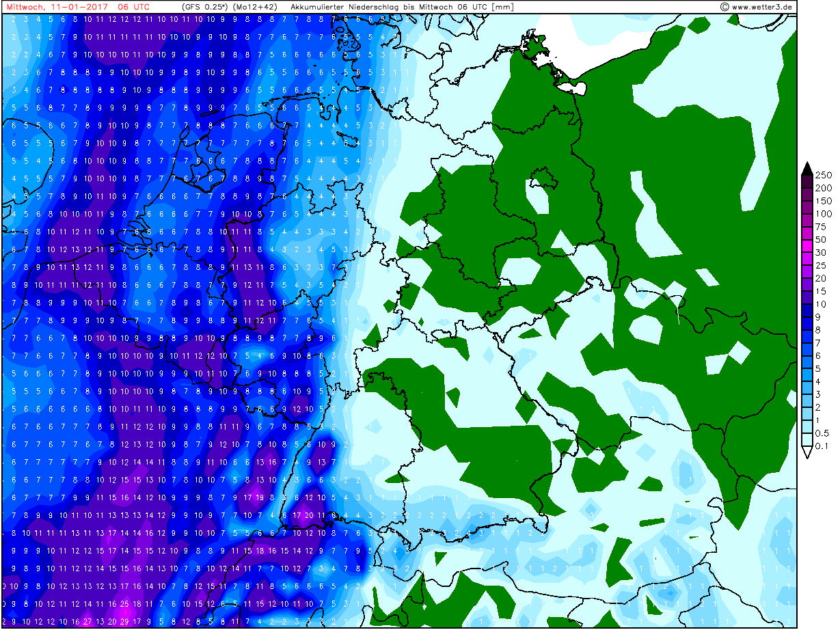Pick legend swatch between 200 and 150
Image resolution: width=840 pixels, height=630 pixels.
[x=807, y=194]
